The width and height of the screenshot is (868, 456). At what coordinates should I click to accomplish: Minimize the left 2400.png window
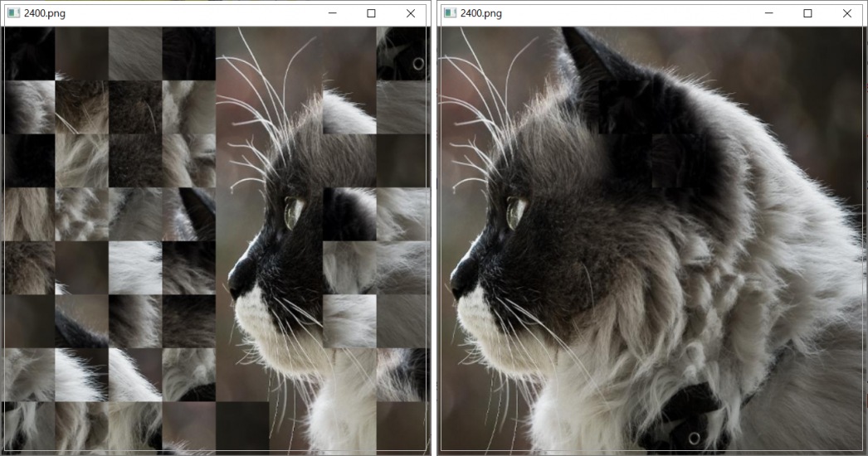click(x=332, y=13)
